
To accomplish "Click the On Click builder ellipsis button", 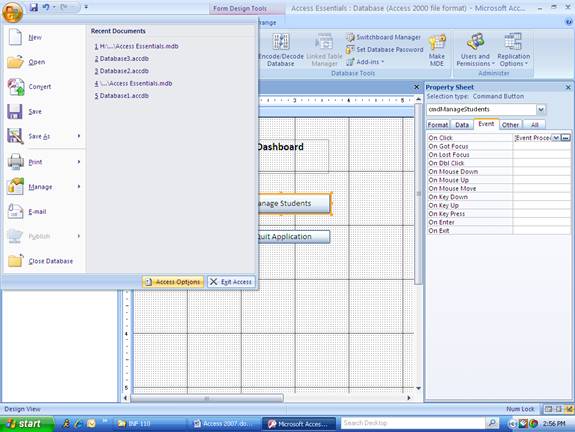I will (x=565, y=138).
